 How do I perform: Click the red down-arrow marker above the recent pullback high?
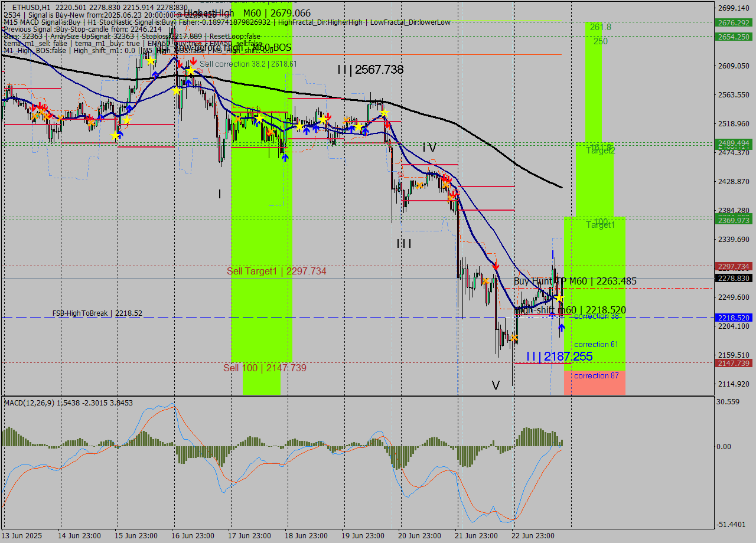(496, 267)
